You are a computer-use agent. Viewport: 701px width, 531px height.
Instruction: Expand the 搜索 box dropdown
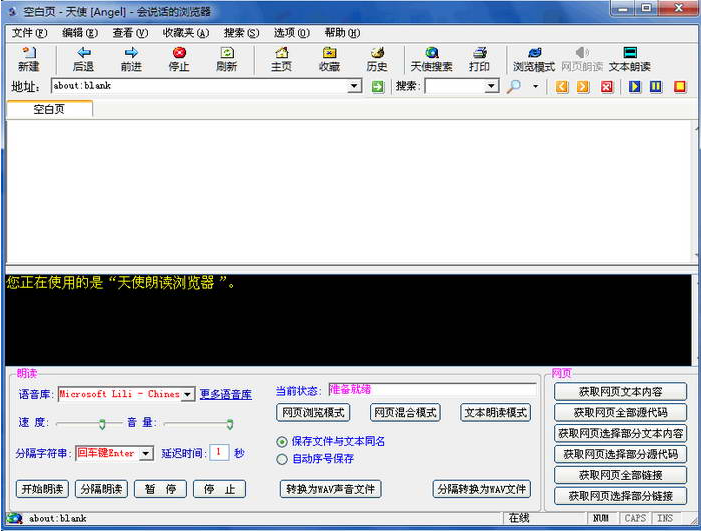coord(491,86)
